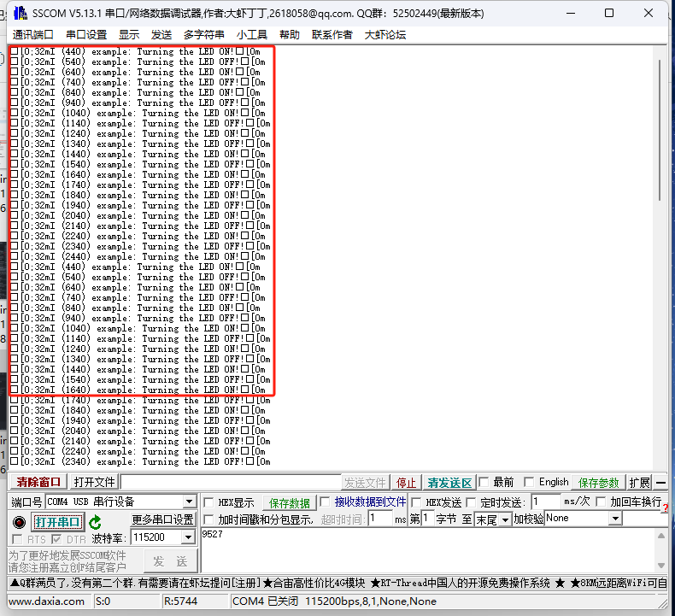Toggle the 加回车换行 checkbox
The width and height of the screenshot is (675, 616).
click(602, 502)
